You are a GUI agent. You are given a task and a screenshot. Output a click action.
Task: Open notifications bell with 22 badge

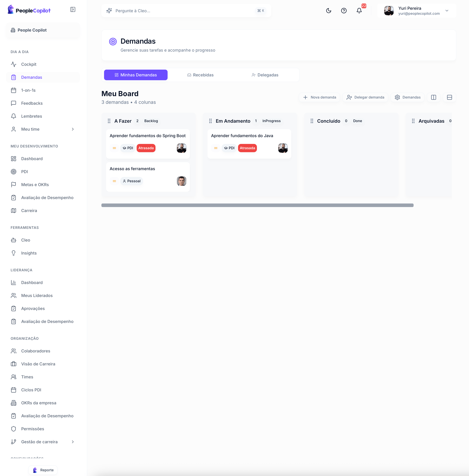(359, 11)
